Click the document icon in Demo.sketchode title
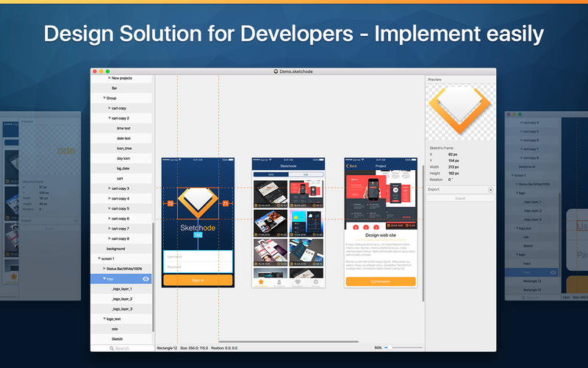The height and width of the screenshot is (368, 588). click(276, 71)
